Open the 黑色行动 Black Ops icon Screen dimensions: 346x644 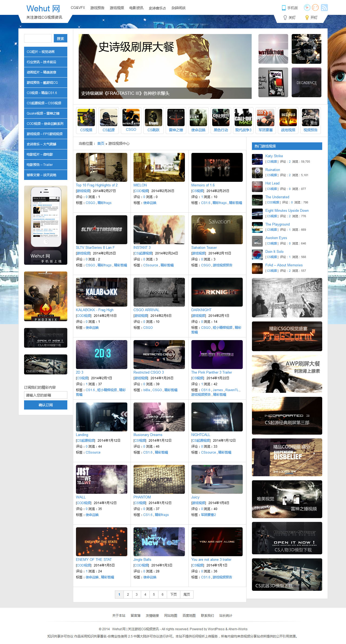(x=221, y=120)
